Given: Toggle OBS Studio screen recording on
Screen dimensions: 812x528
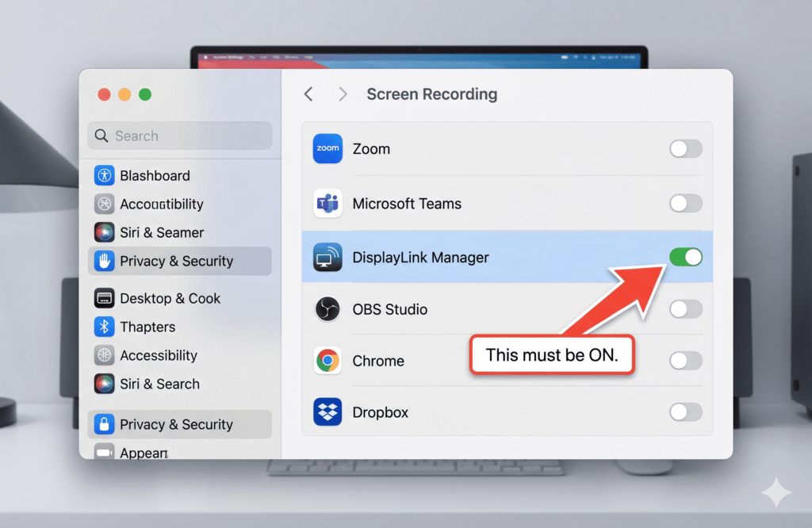Looking at the screenshot, I should pos(686,309).
